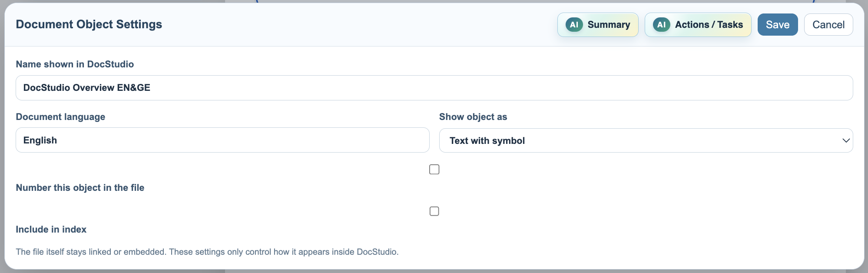Click the Document language field showing English
The width and height of the screenshot is (868, 273).
tap(222, 140)
